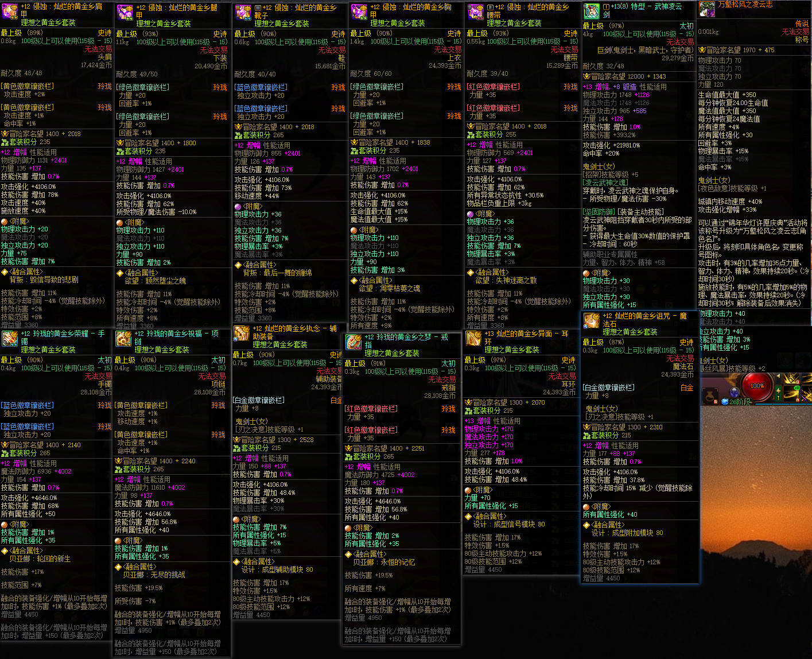This screenshot has width=812, height=659.
Task: Click the 武神凌云 greatsword weapon icon
Action: click(x=592, y=11)
